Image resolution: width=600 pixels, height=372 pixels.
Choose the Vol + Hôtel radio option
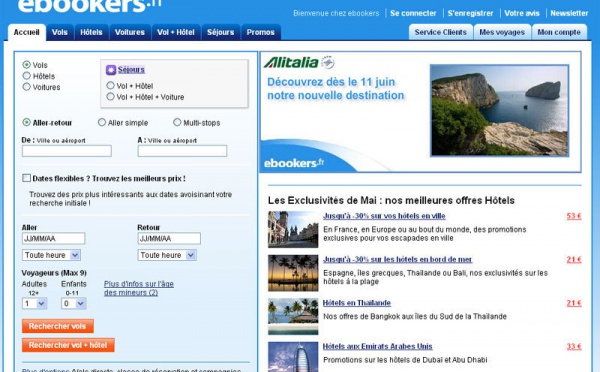(110, 85)
